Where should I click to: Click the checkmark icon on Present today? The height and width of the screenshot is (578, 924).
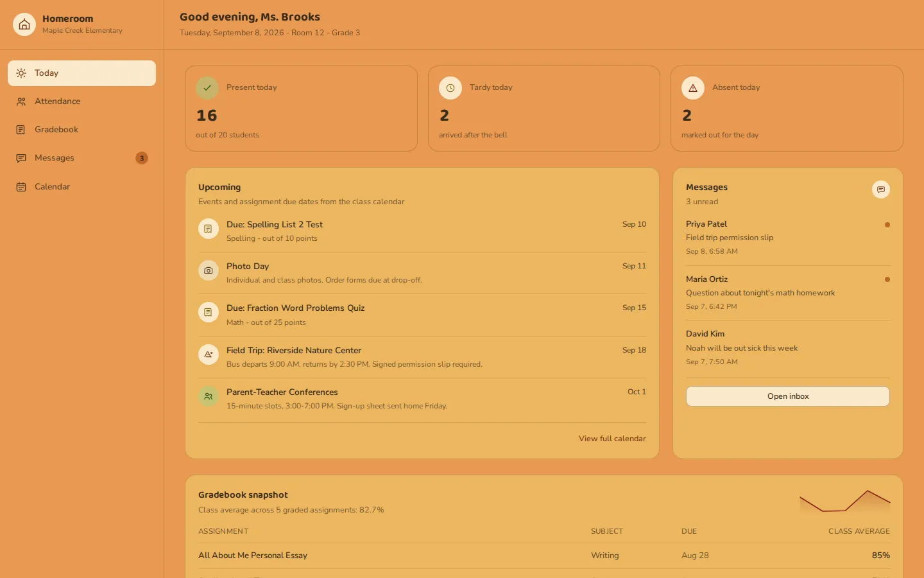click(207, 88)
